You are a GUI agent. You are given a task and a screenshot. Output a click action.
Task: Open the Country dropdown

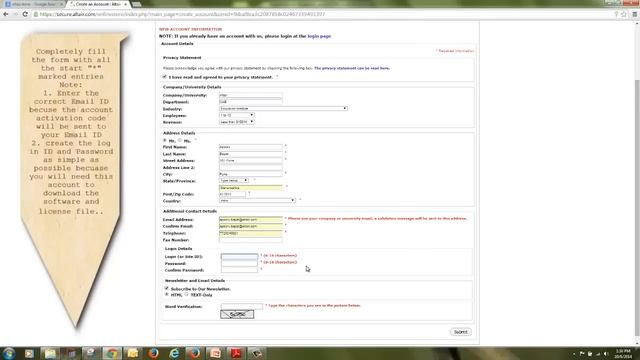point(257,200)
